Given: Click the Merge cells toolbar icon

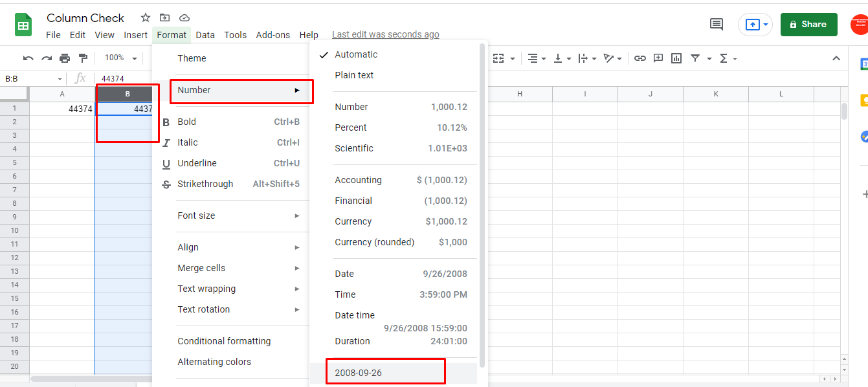Looking at the screenshot, I should click(498, 58).
